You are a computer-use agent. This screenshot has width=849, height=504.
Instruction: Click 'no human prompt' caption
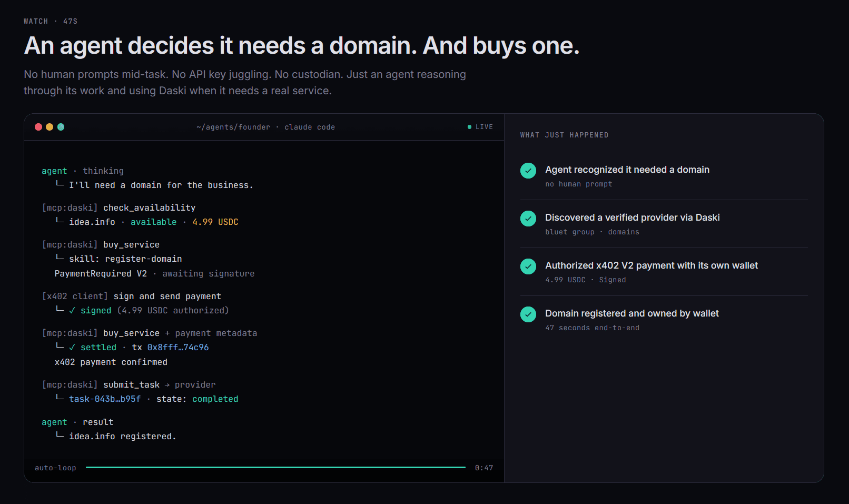(579, 184)
